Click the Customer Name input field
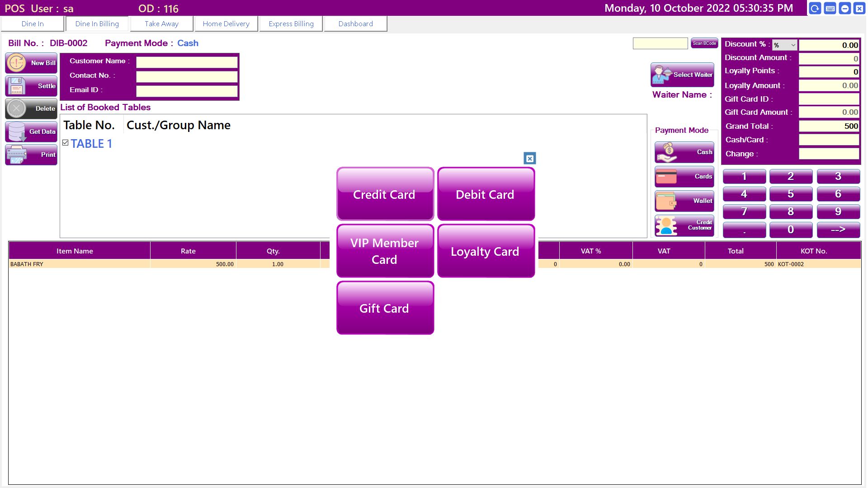 point(187,62)
